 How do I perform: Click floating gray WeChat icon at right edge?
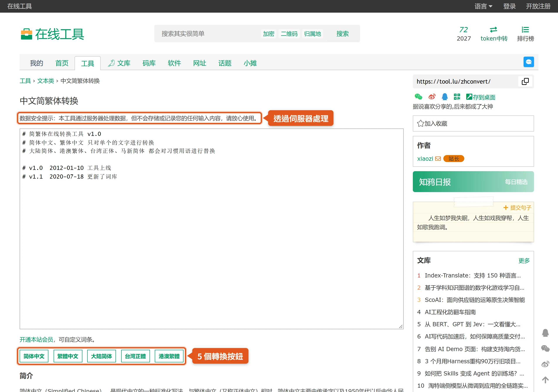pyautogui.click(x=545, y=348)
